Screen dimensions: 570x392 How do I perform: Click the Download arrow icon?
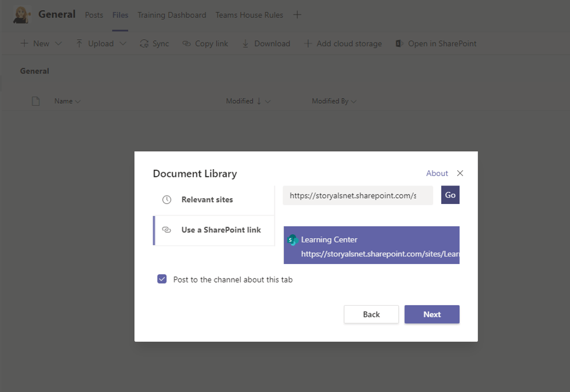click(246, 44)
